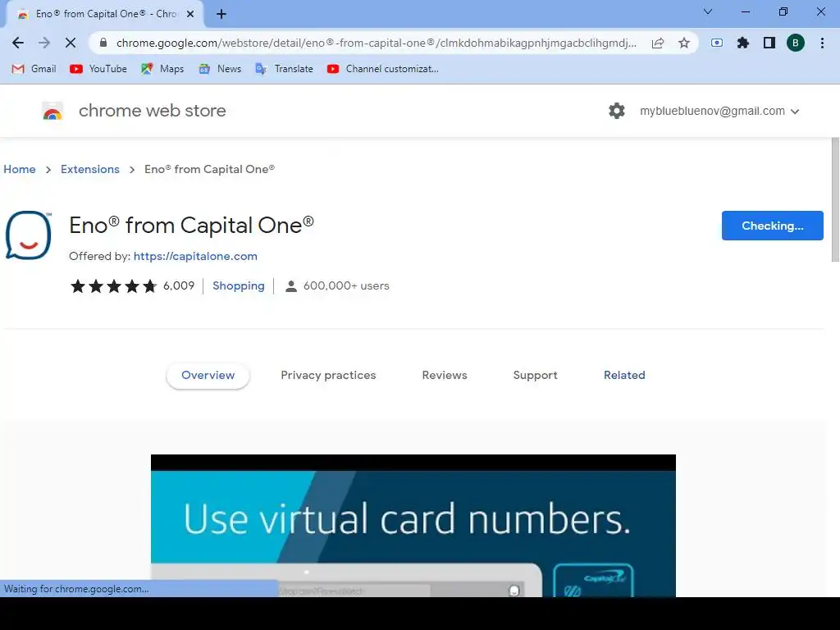
Task: Open the screen recorder extension icon
Action: pyautogui.click(x=717, y=43)
